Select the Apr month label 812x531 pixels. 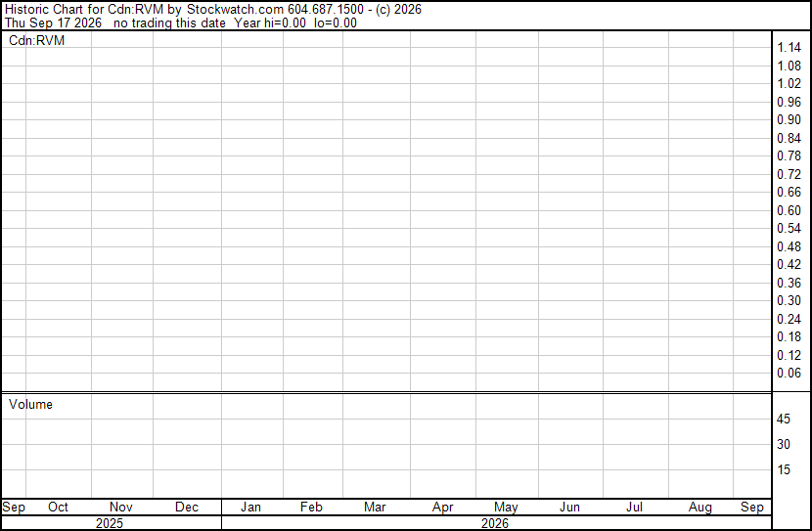pyautogui.click(x=443, y=507)
